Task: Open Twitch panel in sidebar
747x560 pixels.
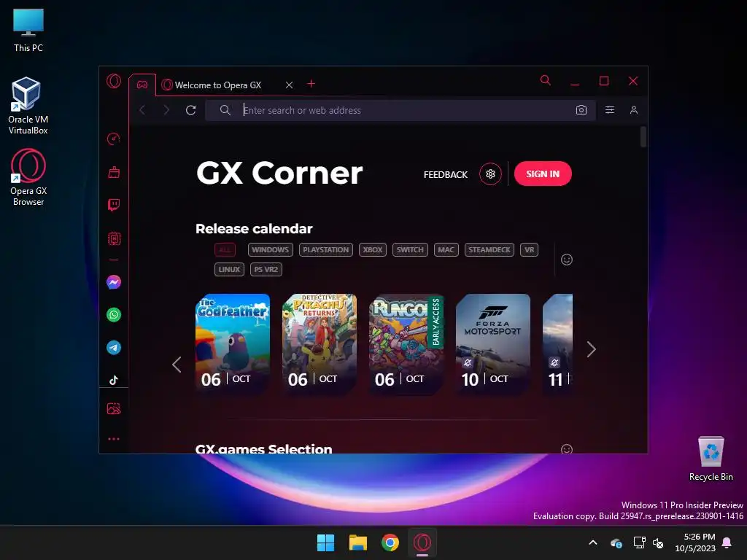Action: (x=114, y=205)
